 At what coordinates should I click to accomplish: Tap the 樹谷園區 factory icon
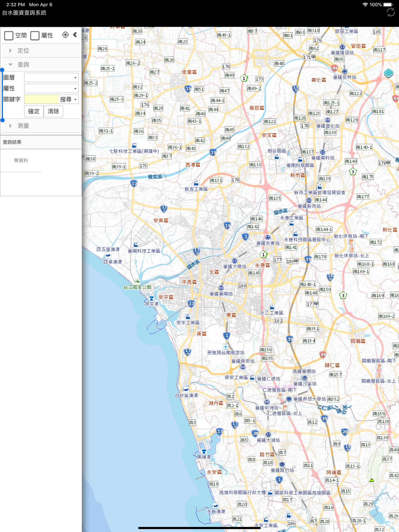pos(277,157)
